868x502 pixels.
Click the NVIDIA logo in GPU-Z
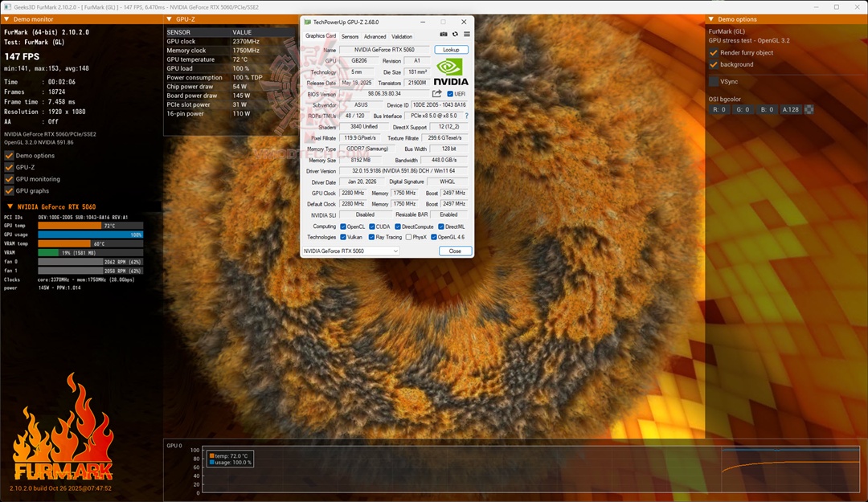point(451,72)
